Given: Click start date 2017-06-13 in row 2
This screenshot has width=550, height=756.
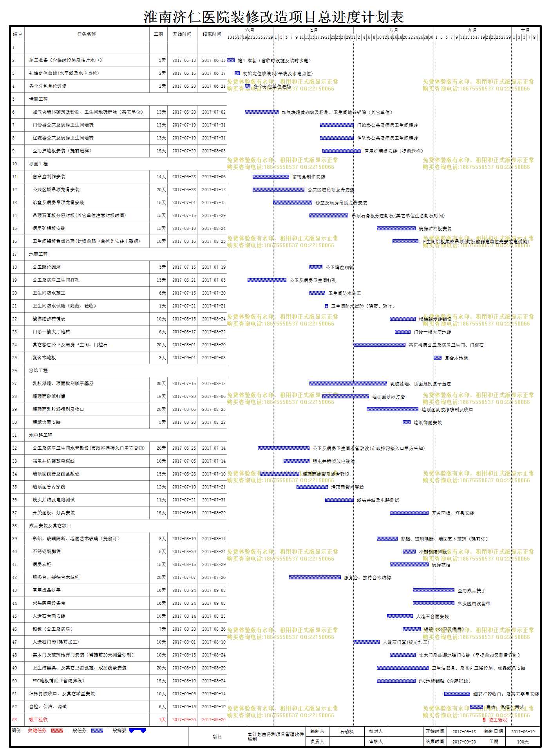Looking at the screenshot, I should coord(184,60).
